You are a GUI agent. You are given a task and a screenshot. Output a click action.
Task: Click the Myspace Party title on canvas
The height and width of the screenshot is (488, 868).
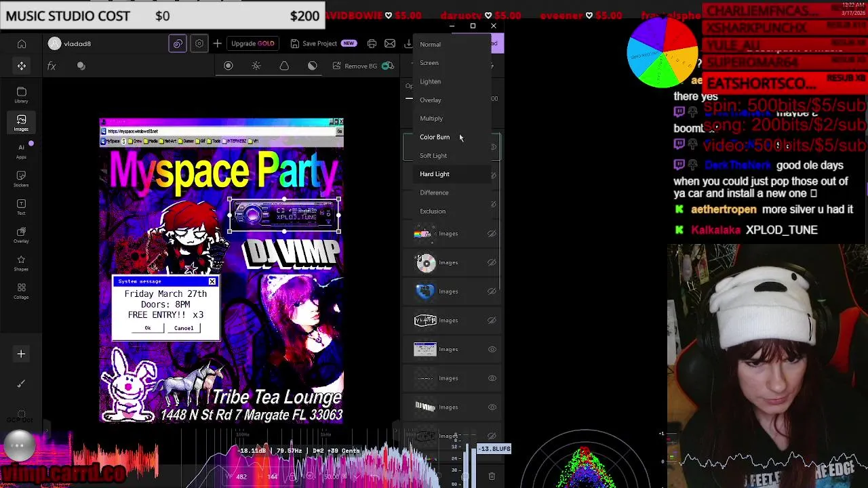point(224,172)
